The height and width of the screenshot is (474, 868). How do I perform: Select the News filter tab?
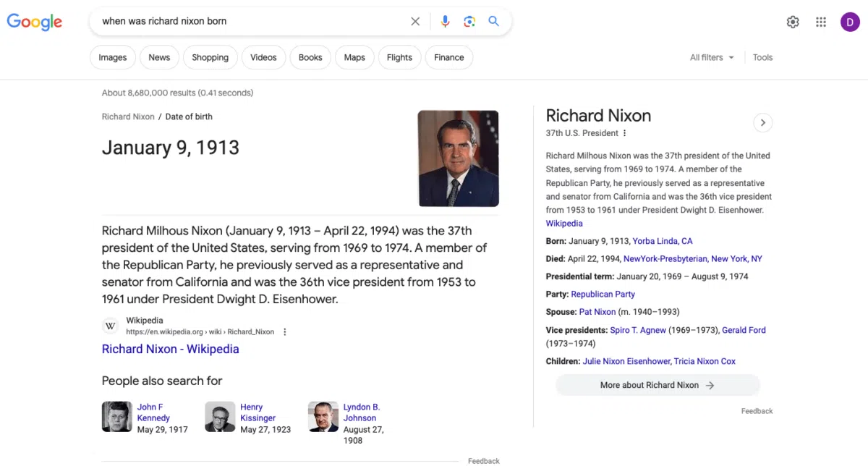[159, 58]
